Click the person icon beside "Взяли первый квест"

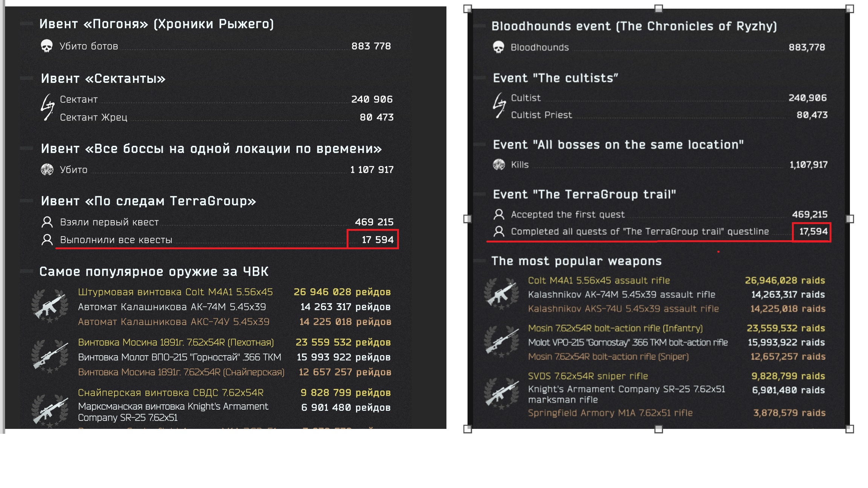pos(47,222)
